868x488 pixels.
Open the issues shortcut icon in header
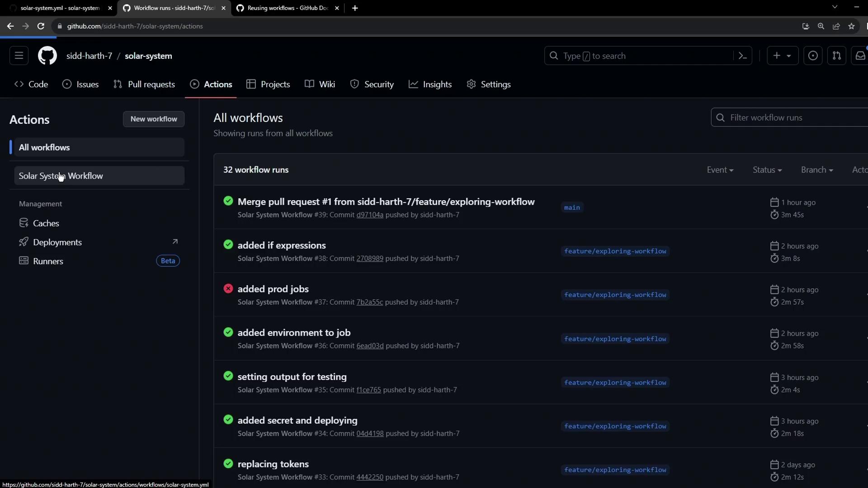point(812,56)
